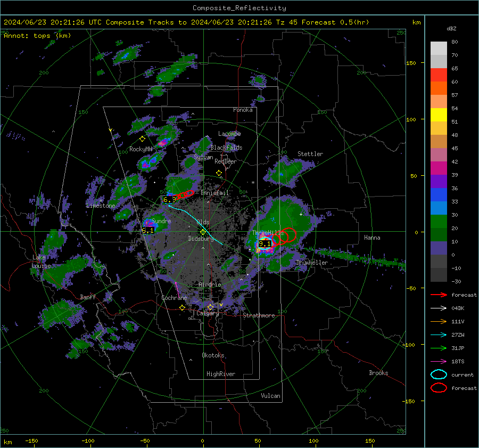Click the orange 57-60 dBZ color swatch
Viewport: 479px width, 448px height.
439,88
